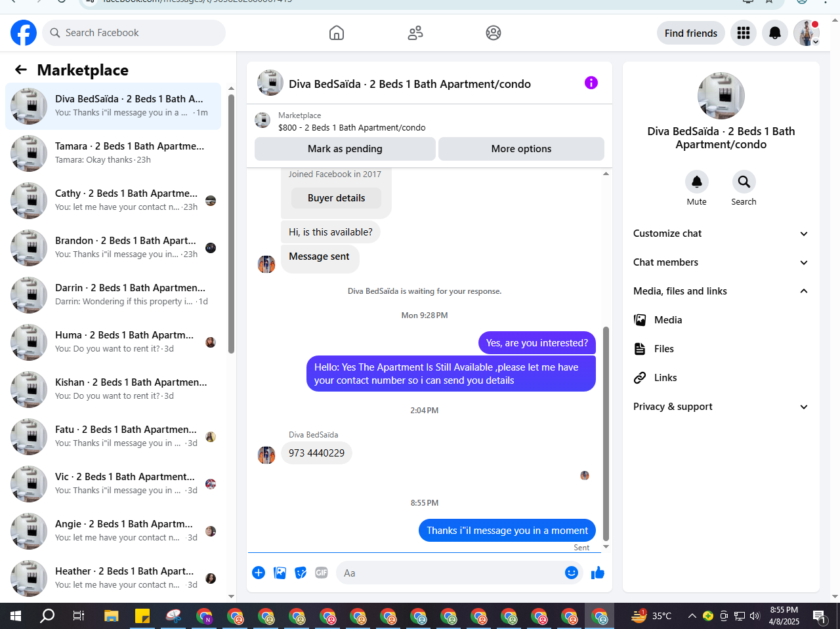
Task: Click the chat messages scrollbar
Action: tap(606, 433)
